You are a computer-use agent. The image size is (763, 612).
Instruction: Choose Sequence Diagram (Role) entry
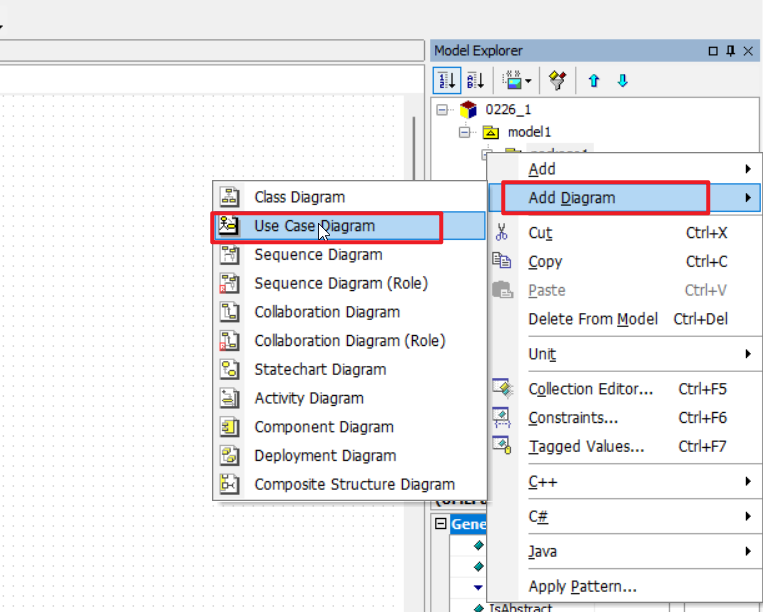[349, 283]
